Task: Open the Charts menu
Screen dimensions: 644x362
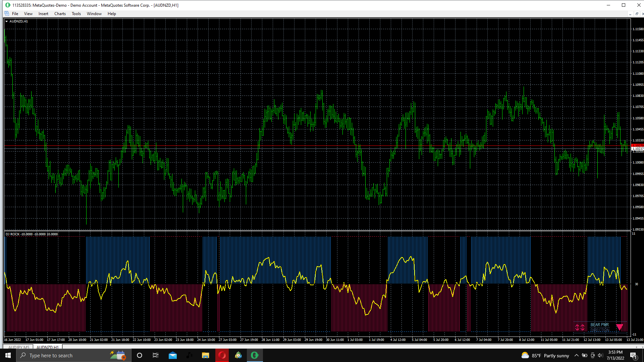Action: coord(60,14)
